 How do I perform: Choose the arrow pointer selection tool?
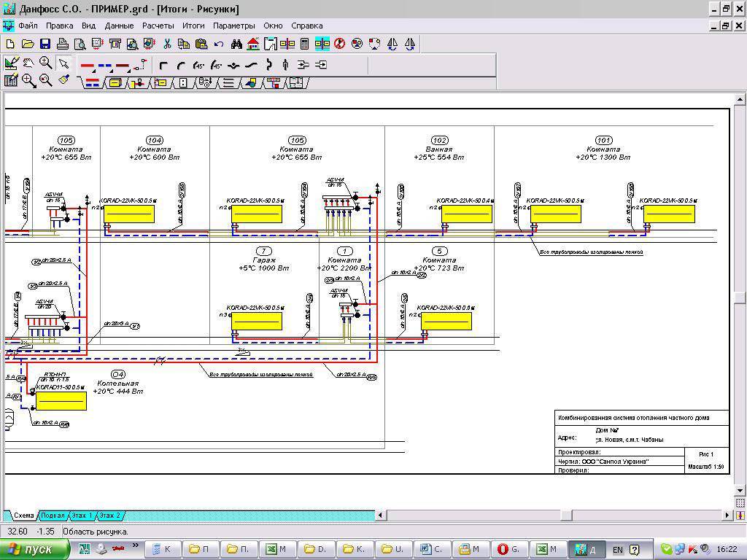(x=63, y=63)
